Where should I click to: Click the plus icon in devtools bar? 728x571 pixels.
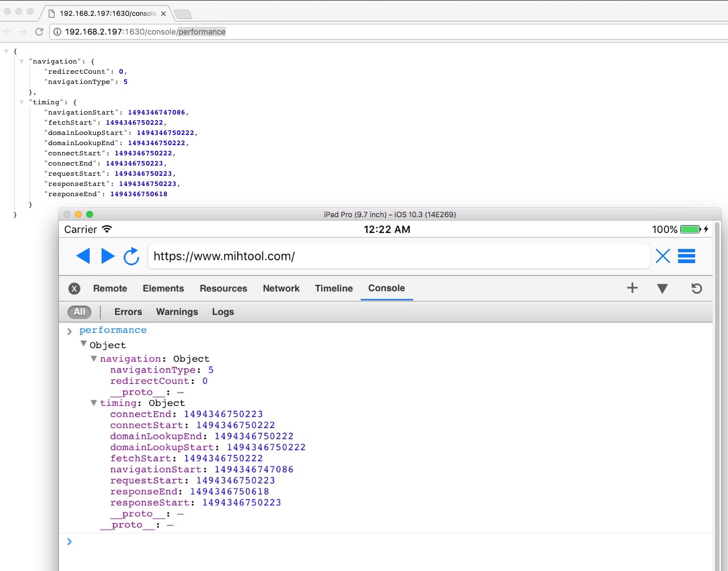click(632, 288)
